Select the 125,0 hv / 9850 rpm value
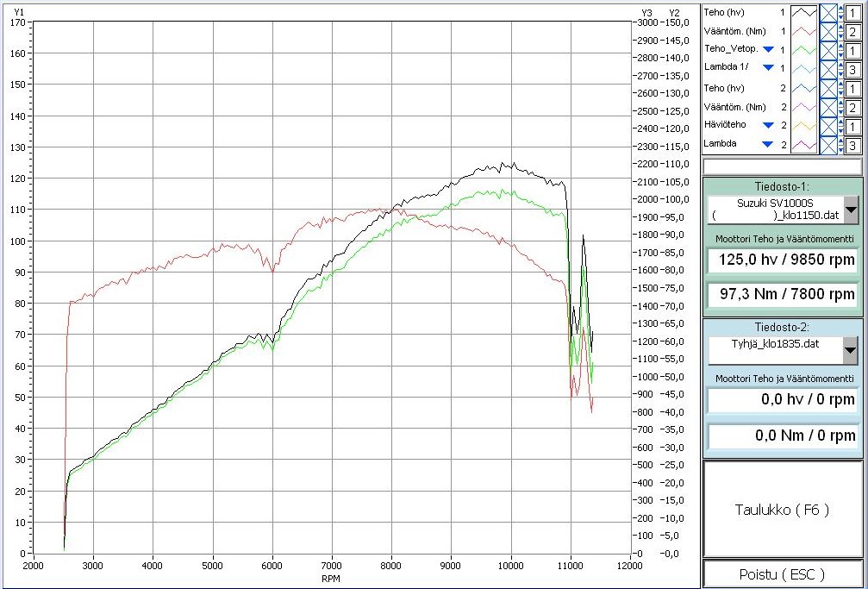This screenshot has width=868, height=589. point(783,260)
